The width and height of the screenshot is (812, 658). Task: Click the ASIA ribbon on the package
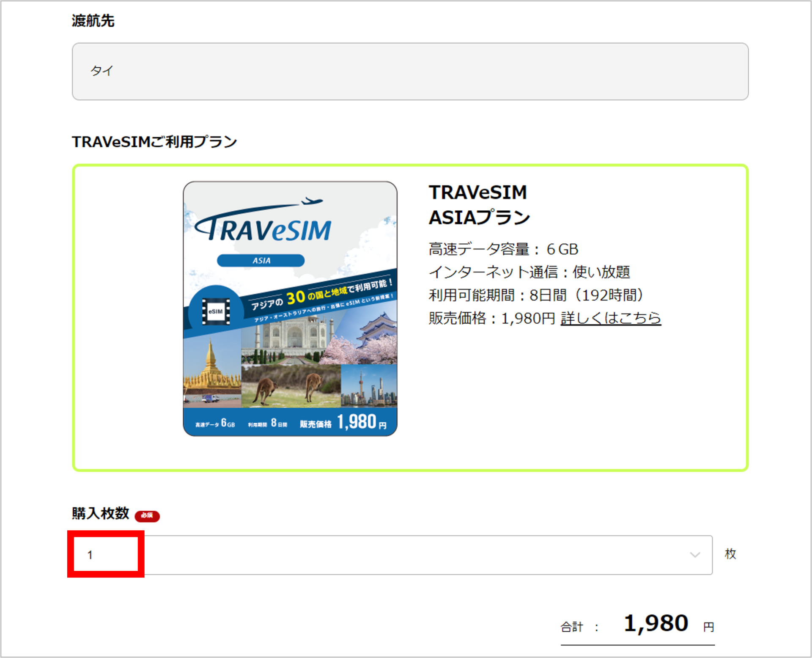tap(260, 260)
